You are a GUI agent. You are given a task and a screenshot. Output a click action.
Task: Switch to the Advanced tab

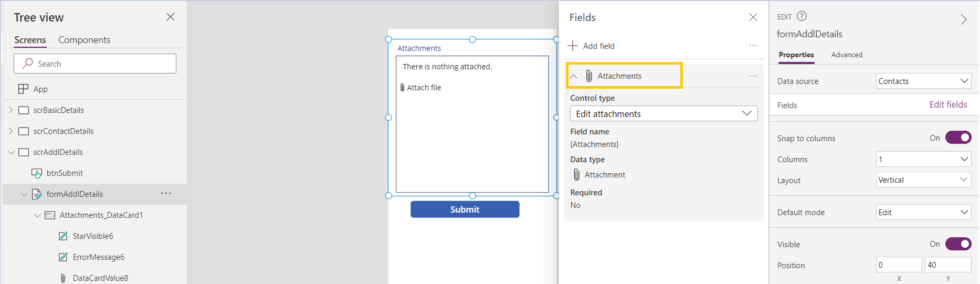point(847,55)
